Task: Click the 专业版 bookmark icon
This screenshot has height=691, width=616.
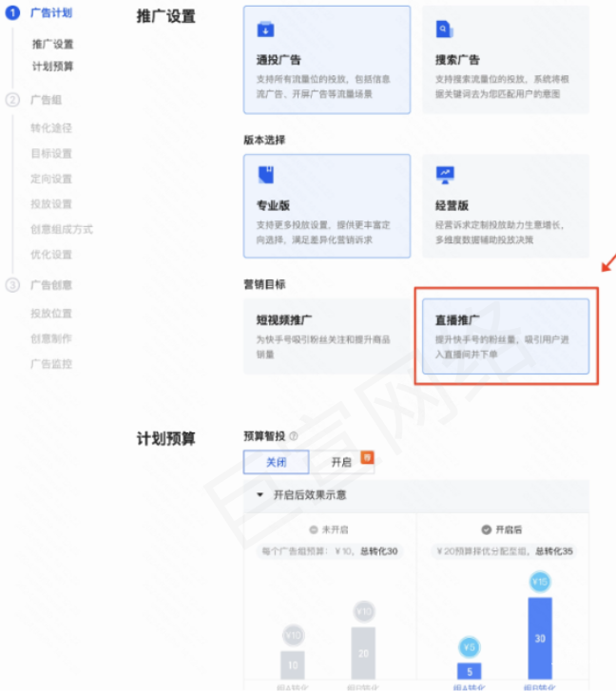Action: (266, 175)
